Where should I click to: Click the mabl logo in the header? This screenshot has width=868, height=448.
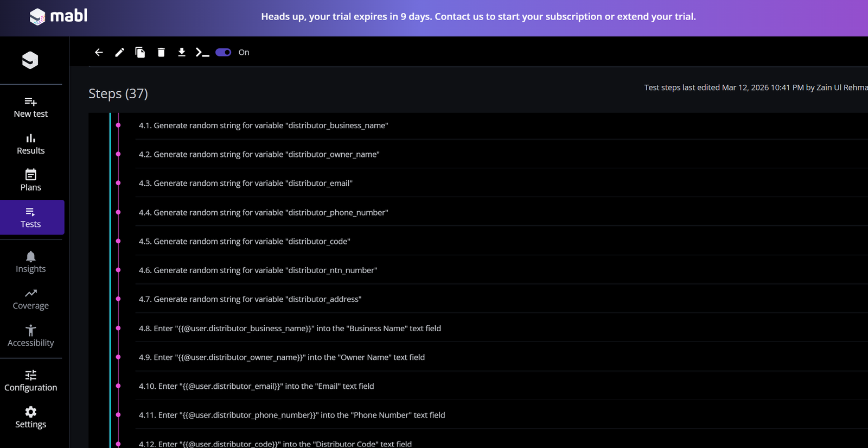point(59,16)
